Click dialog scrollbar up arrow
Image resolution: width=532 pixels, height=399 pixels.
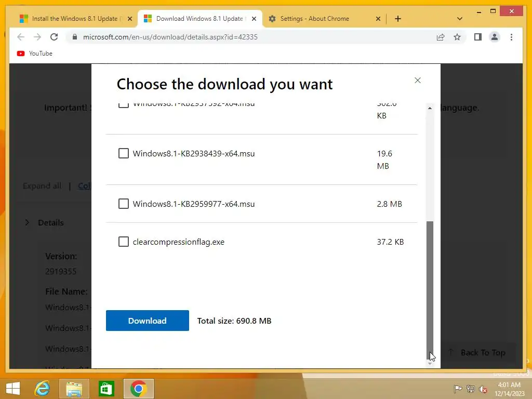coord(430,108)
